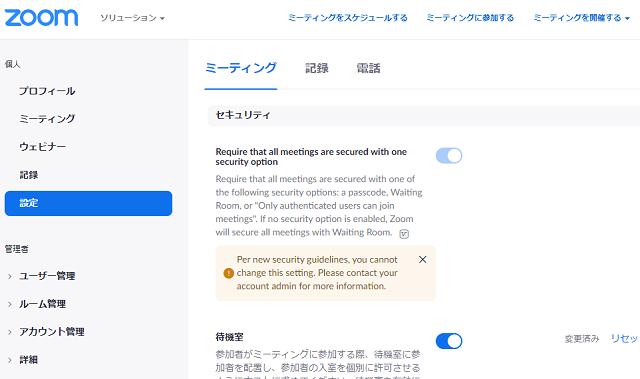Click the 個人 section label
Viewport: 640px width, 379px height.
[13, 64]
